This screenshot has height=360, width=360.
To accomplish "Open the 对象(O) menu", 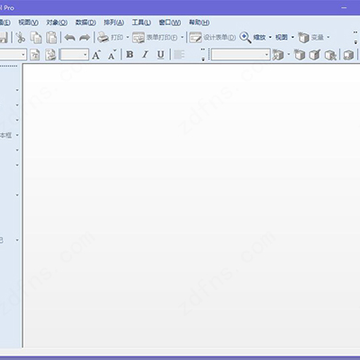I will tap(57, 23).
